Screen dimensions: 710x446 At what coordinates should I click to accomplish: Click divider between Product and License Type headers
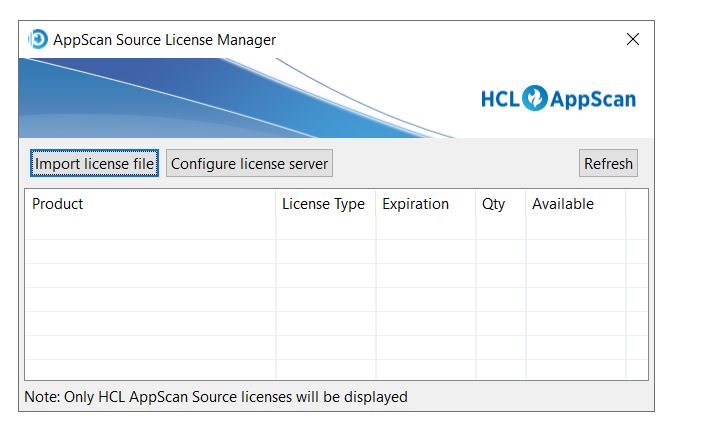[x=276, y=204]
